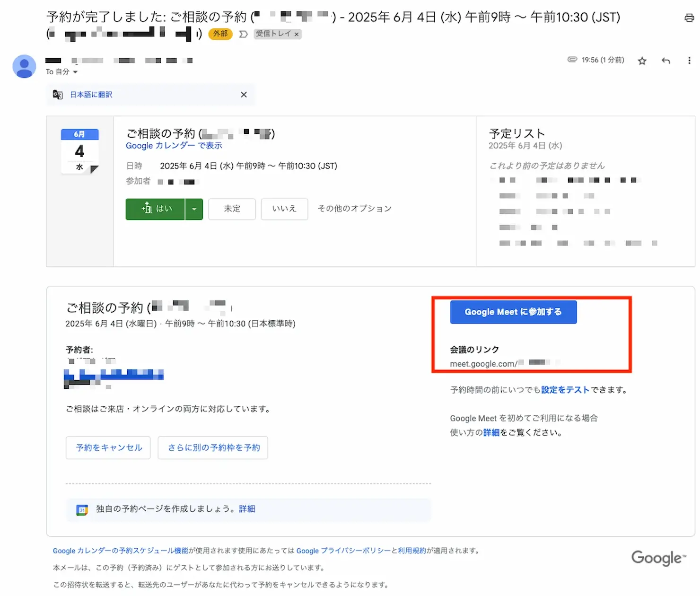This screenshot has width=700, height=596.
Task: Respond 未定 to the invitation
Action: 232,209
